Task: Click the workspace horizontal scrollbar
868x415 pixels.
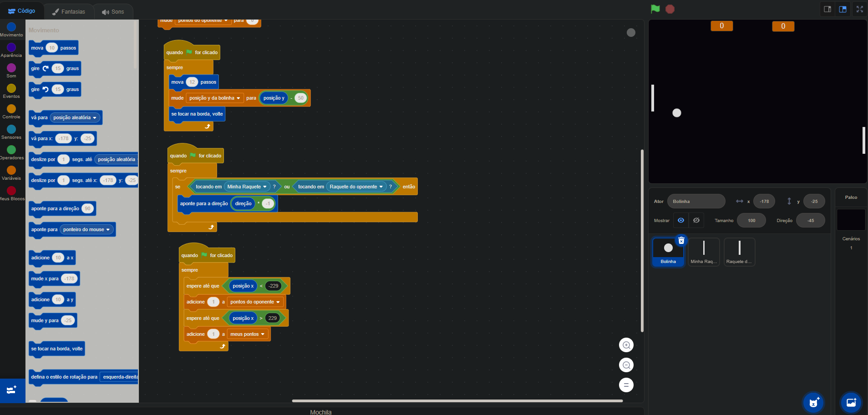Action: [457, 401]
